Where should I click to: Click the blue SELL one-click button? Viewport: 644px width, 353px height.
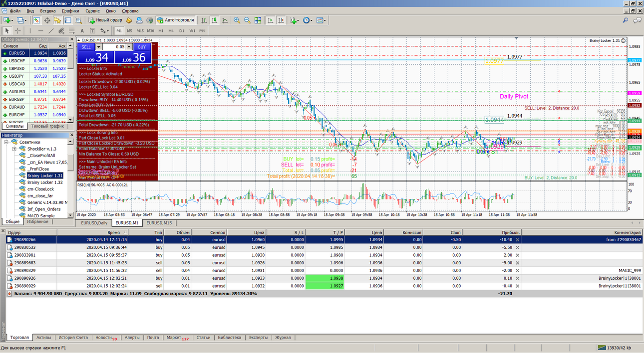(86, 47)
